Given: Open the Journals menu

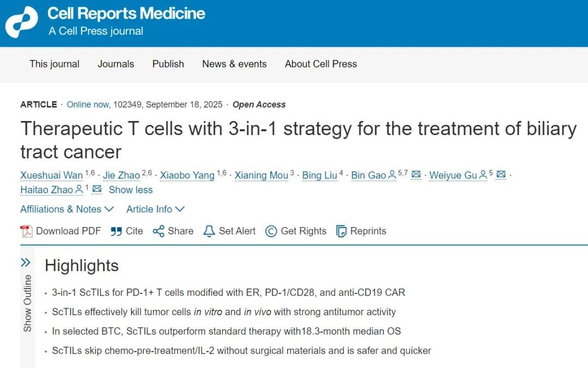Looking at the screenshot, I should (116, 64).
